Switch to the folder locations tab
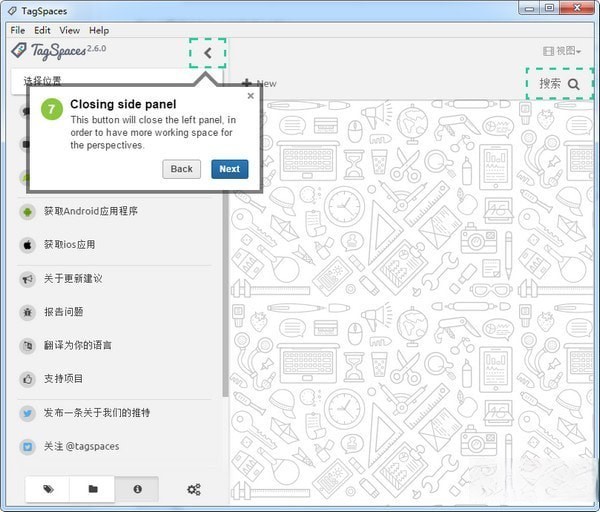The height and width of the screenshot is (512, 600). (93, 489)
